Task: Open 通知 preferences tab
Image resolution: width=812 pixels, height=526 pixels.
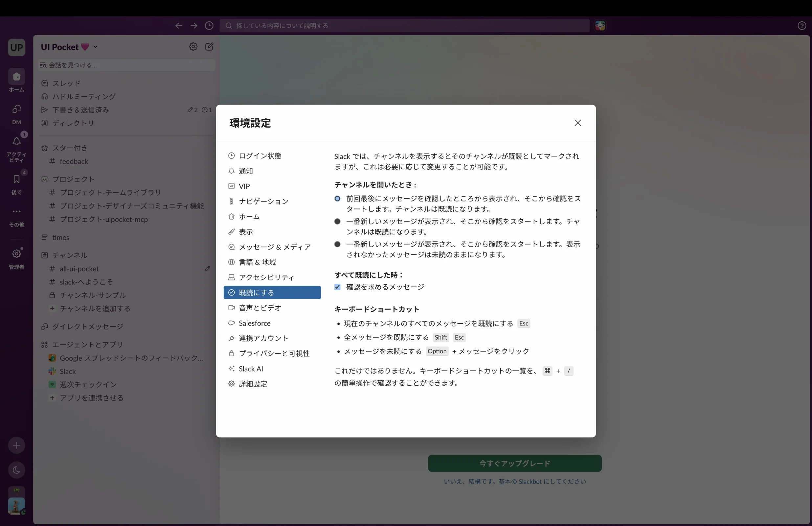Action: point(272,171)
